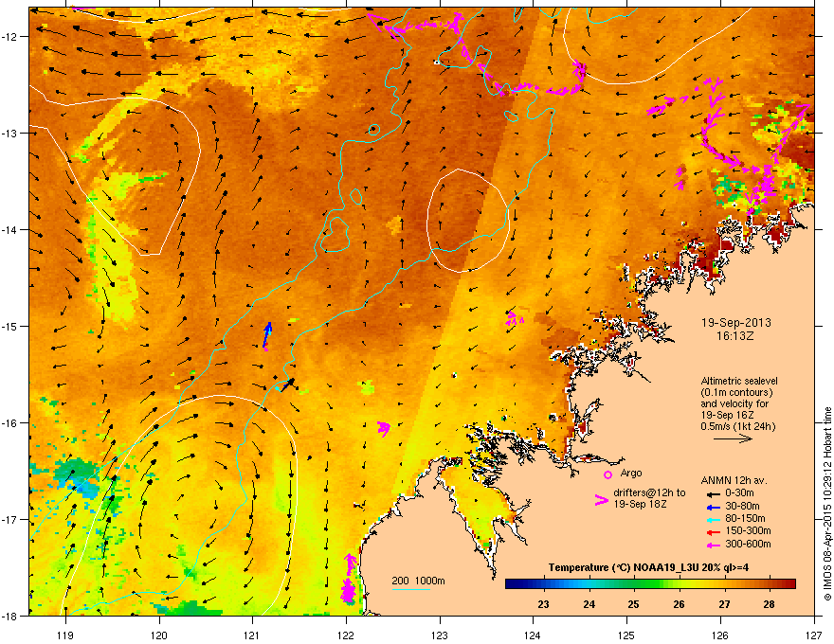Click the longitude axis label 125
The image size is (834, 644).
(x=626, y=635)
